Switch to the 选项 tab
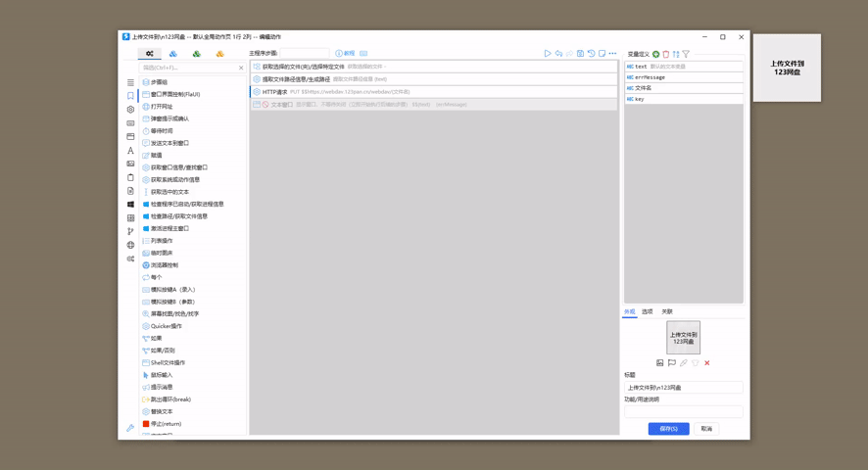This screenshot has width=868, height=470. tap(648, 311)
